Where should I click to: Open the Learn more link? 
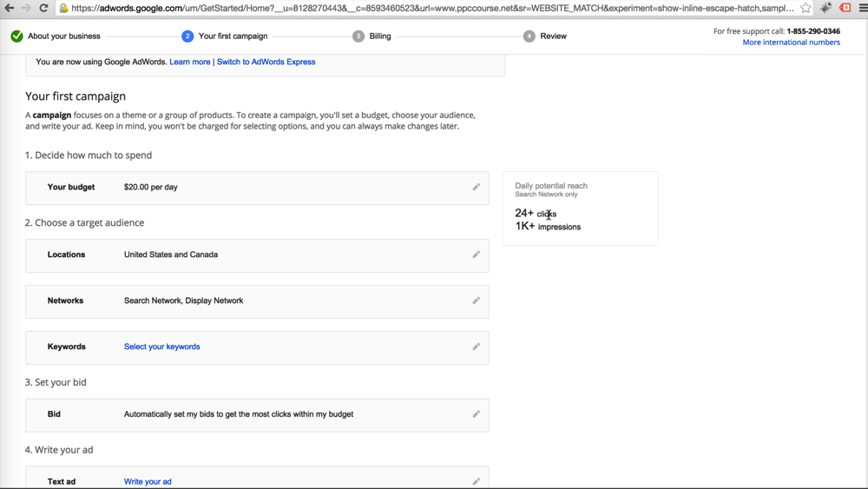pos(190,62)
